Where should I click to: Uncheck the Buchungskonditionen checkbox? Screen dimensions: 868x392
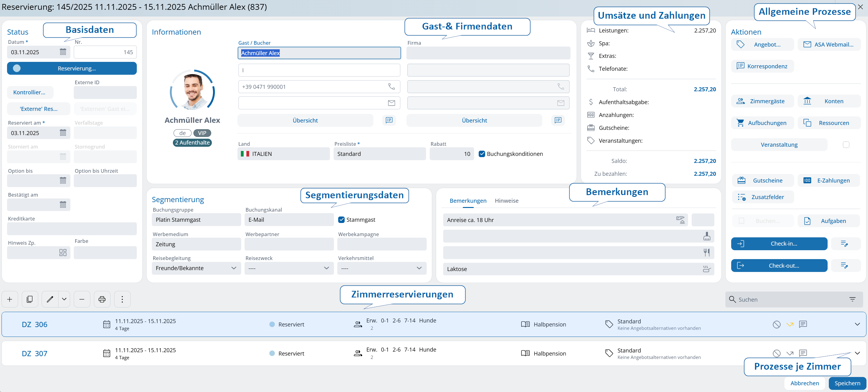482,154
